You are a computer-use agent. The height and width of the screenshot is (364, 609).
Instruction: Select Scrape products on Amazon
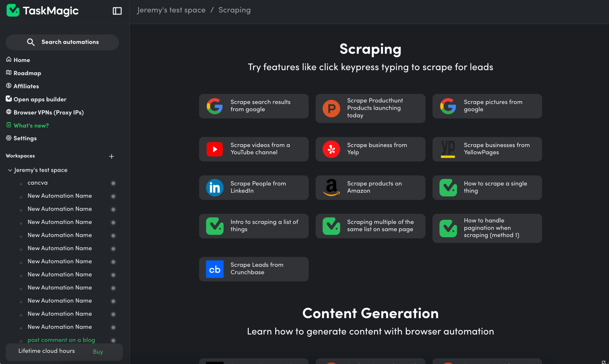point(370,188)
